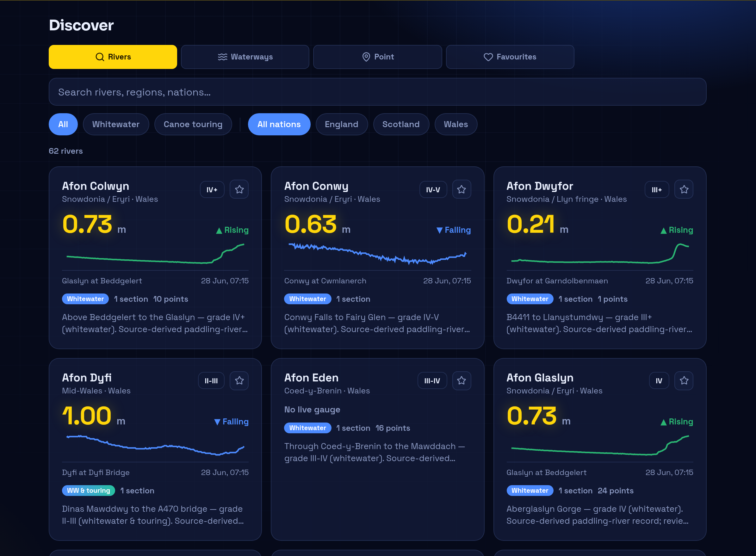Select the All nations filter
The height and width of the screenshot is (556, 756).
tap(279, 125)
